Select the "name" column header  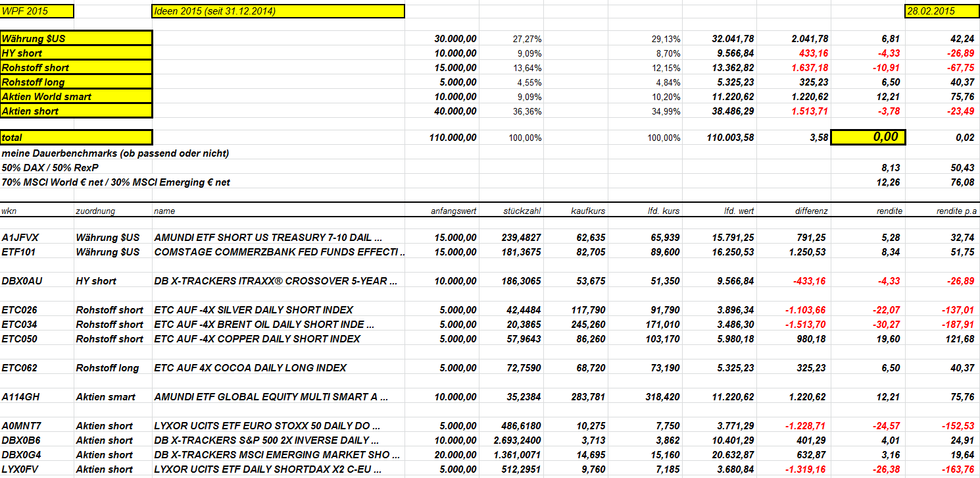pos(164,211)
